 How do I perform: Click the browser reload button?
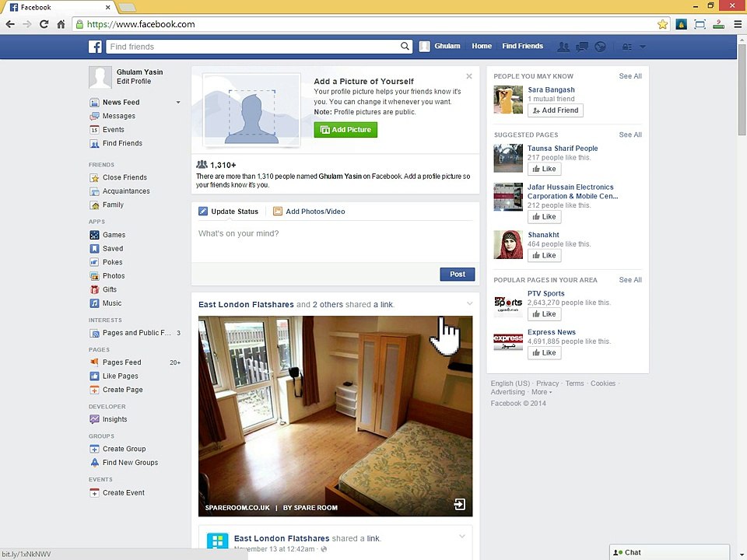click(x=44, y=24)
